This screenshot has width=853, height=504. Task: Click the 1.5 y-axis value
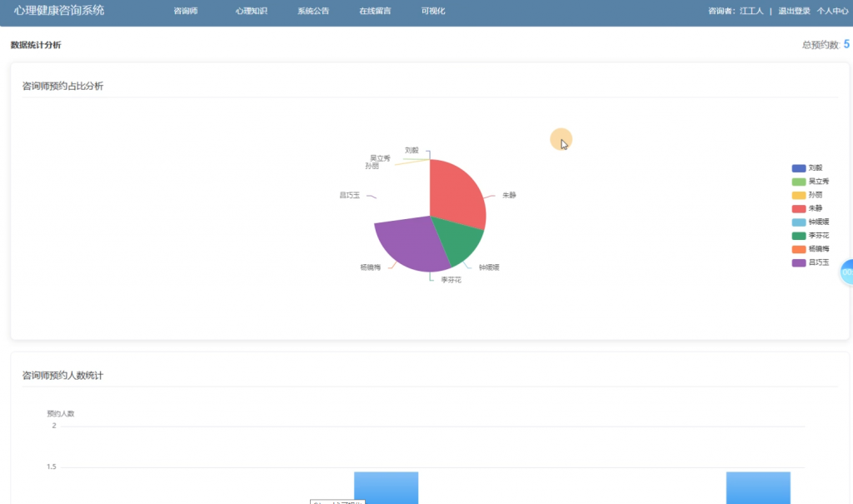click(51, 467)
